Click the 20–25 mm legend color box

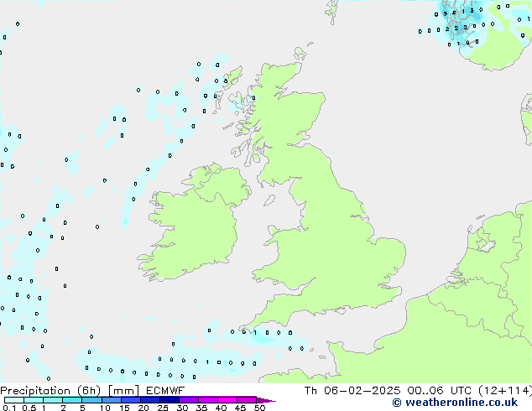[150, 400]
